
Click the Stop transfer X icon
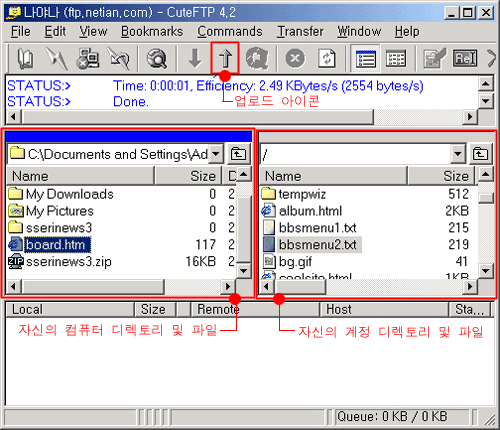click(x=295, y=59)
